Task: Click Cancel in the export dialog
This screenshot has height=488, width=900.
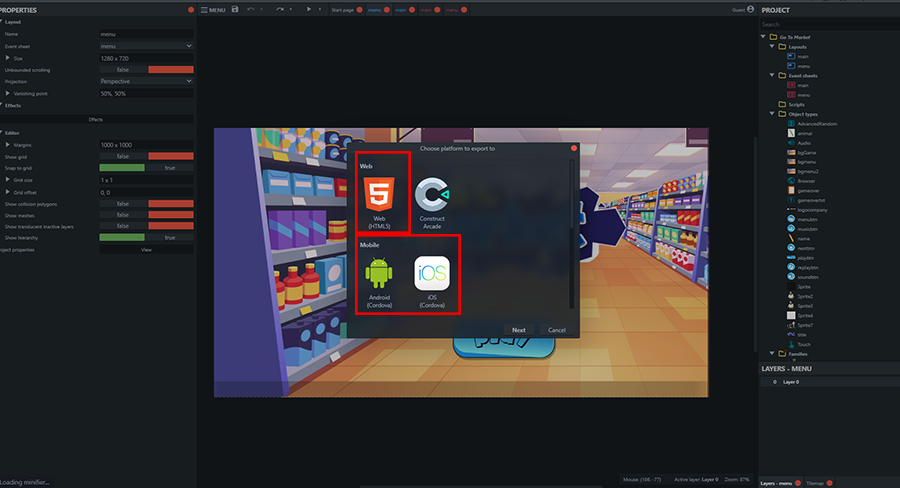Action: click(x=557, y=330)
